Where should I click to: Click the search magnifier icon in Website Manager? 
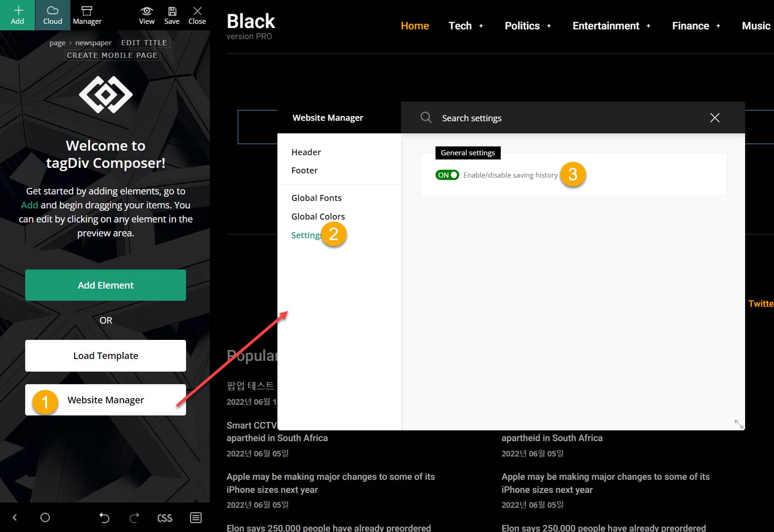(x=426, y=117)
